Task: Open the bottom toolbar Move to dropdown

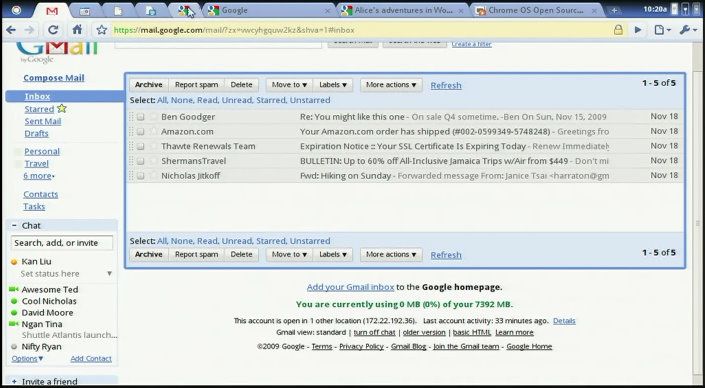Action: click(289, 254)
